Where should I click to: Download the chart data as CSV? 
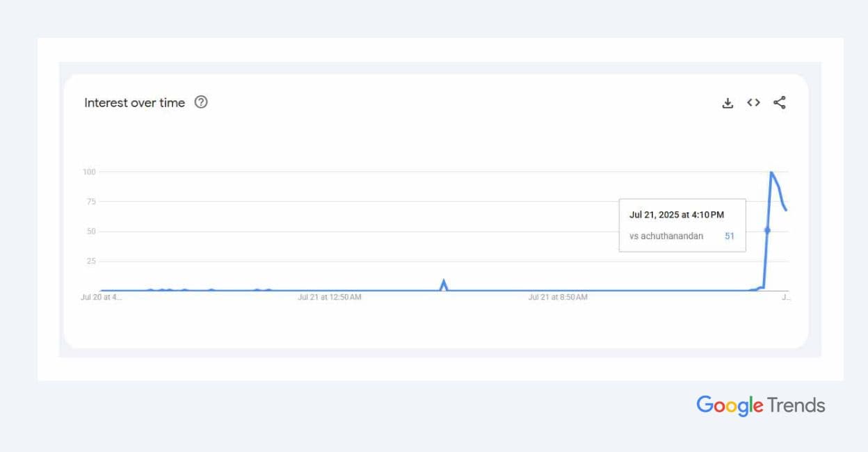point(728,103)
